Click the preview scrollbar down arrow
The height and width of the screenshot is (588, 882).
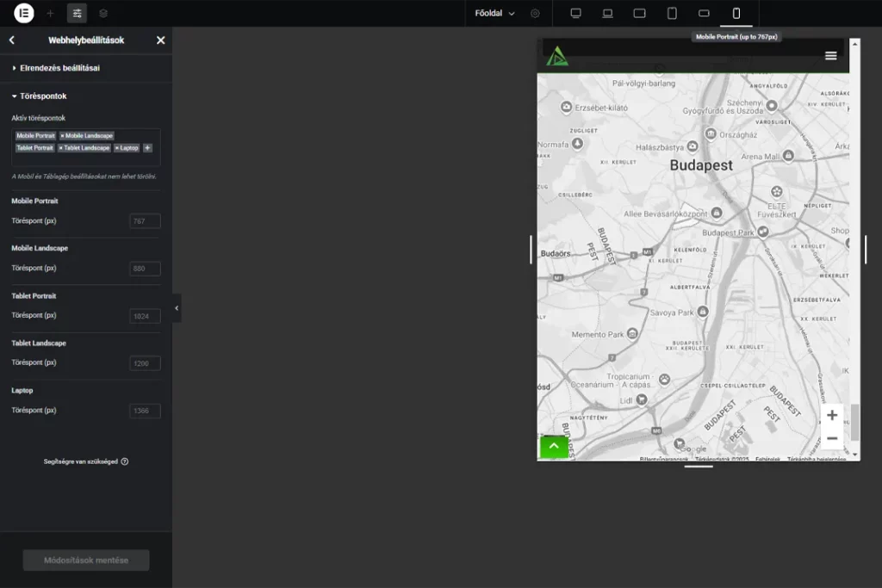point(855,455)
